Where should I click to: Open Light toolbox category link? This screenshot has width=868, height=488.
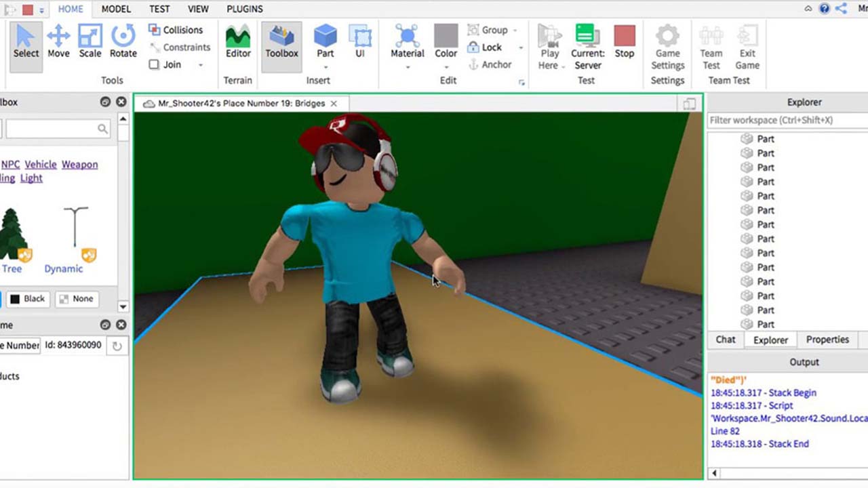click(31, 178)
